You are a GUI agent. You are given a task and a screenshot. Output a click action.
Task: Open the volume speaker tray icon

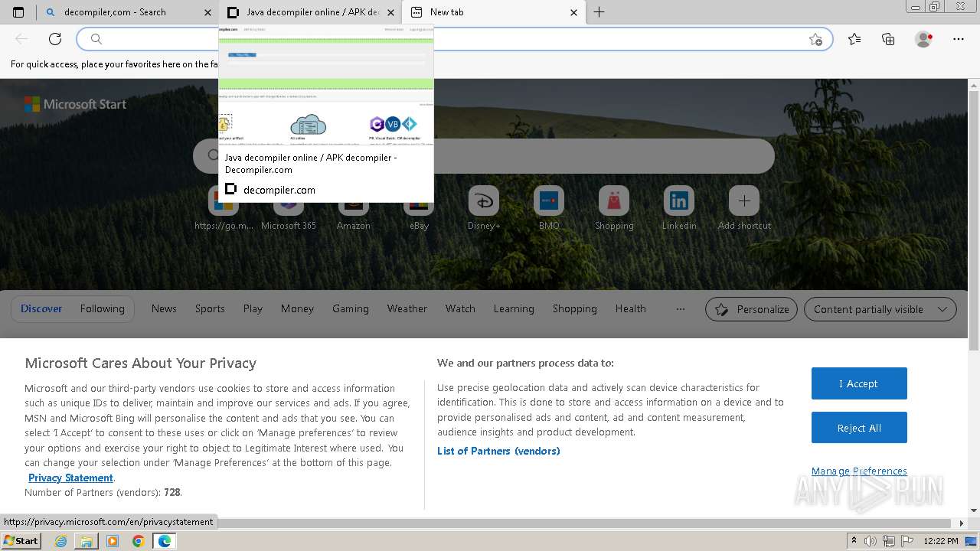coord(870,541)
